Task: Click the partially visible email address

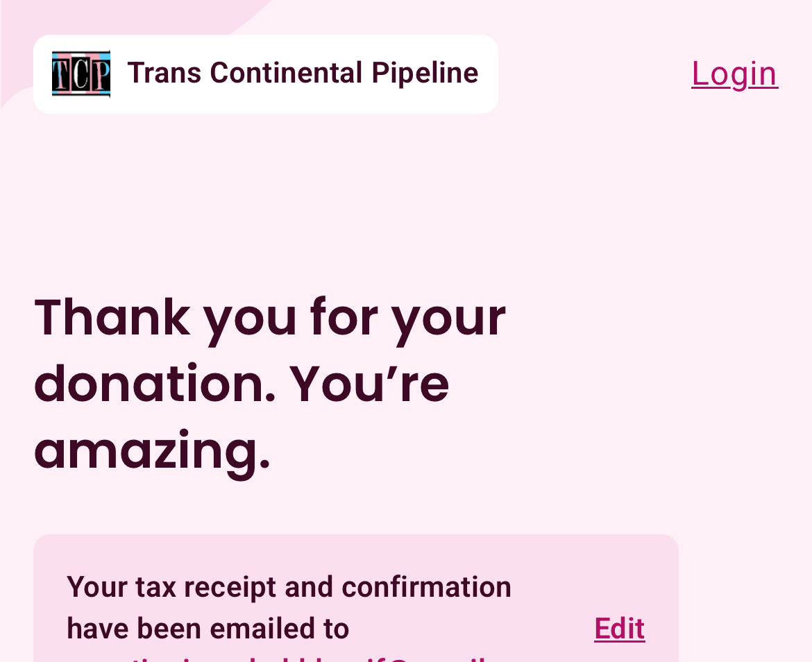Action: [x=278, y=657]
